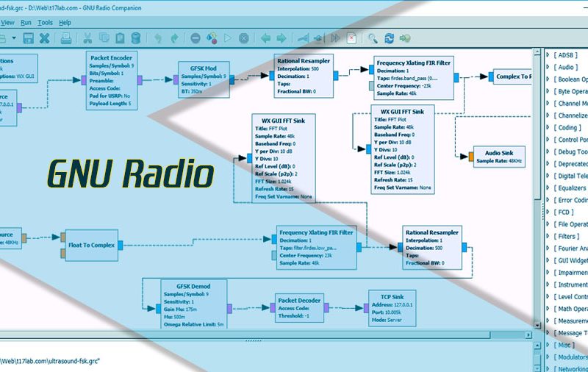Toggle hiding of disabled blocks
Screen dimensions: 588x372
pyautogui.click(x=352, y=38)
